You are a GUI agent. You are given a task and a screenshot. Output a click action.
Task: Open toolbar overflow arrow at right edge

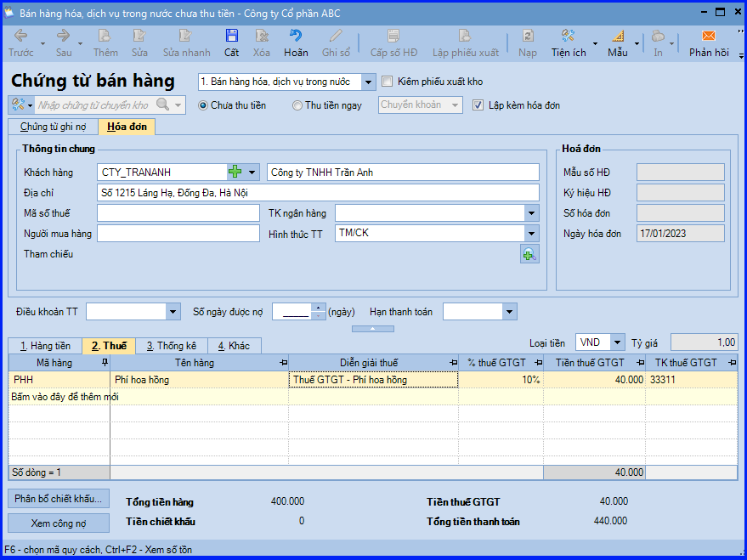tap(741, 55)
